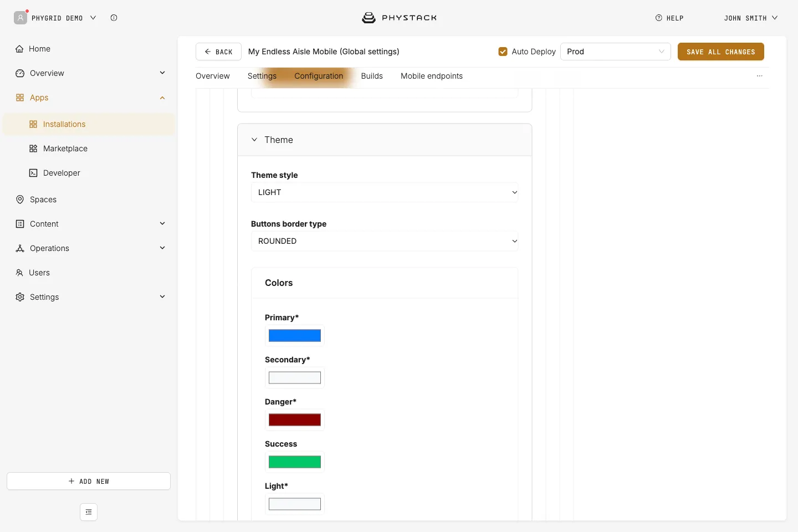The image size is (798, 532).
Task: Collapse the Apps sidebar chevron
Action: 162,98
